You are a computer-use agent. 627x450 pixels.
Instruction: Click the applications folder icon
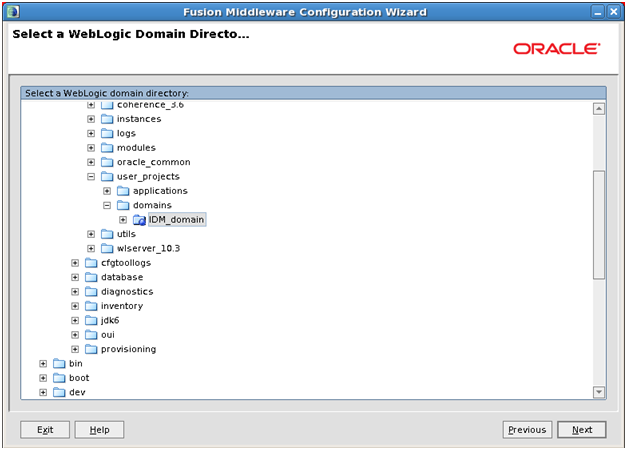[x=123, y=191]
